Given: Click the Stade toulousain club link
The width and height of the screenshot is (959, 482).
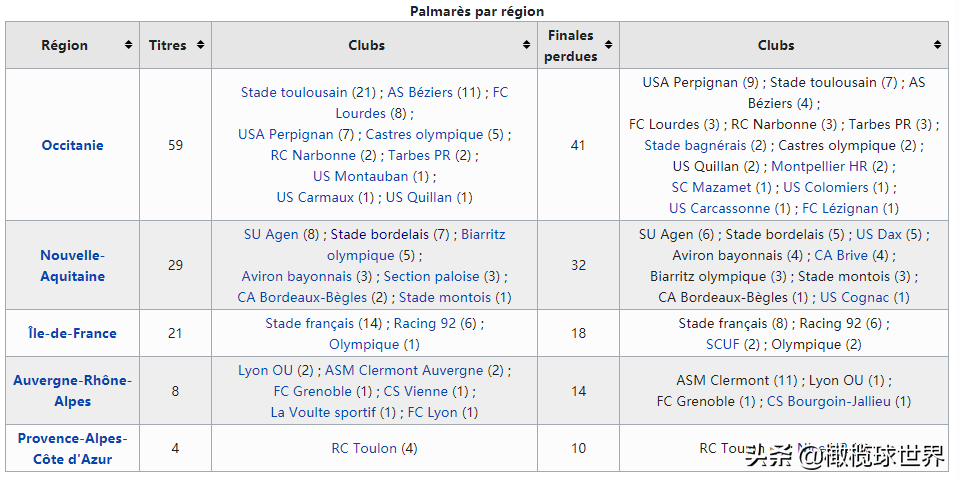Looking at the screenshot, I should tap(294, 92).
